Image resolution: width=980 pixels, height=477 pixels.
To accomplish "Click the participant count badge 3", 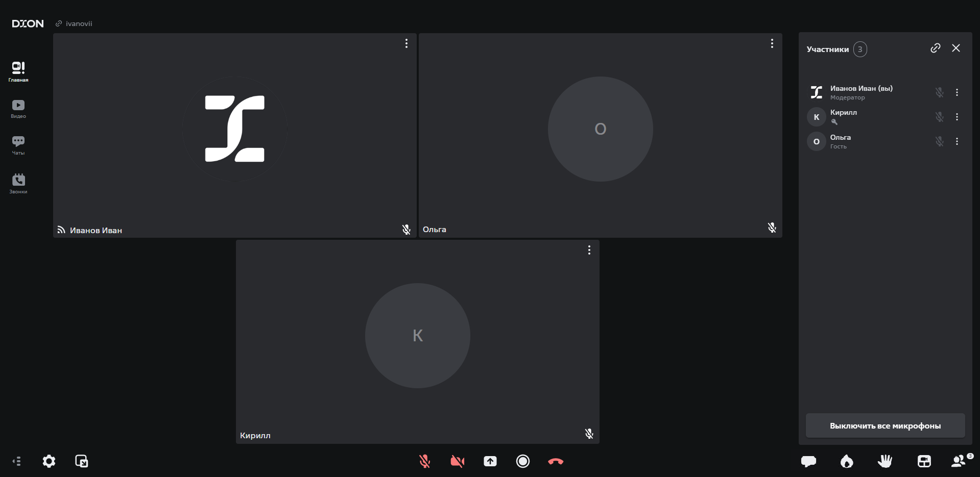I will tap(860, 49).
